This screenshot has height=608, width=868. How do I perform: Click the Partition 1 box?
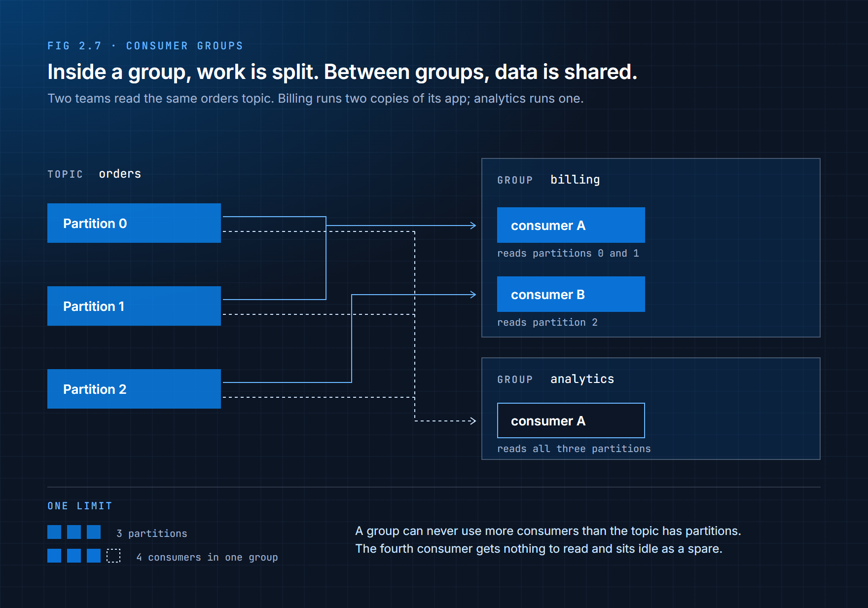tap(134, 306)
